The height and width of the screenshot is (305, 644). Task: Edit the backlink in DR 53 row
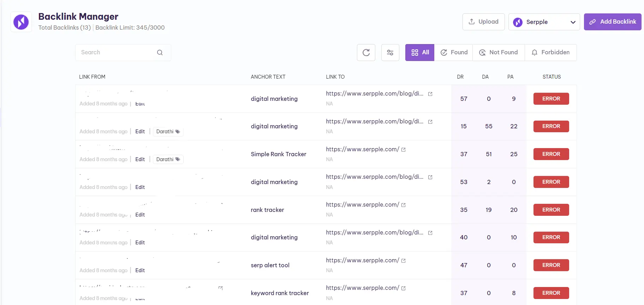140,187
